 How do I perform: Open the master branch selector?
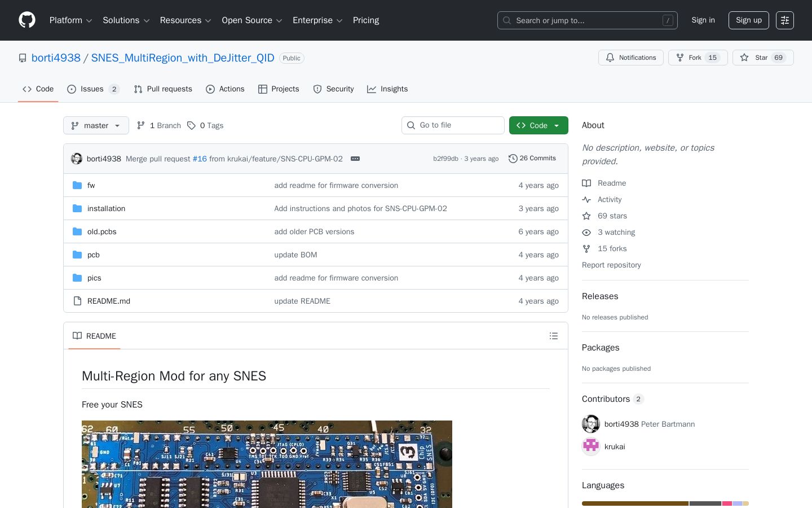[x=96, y=125]
